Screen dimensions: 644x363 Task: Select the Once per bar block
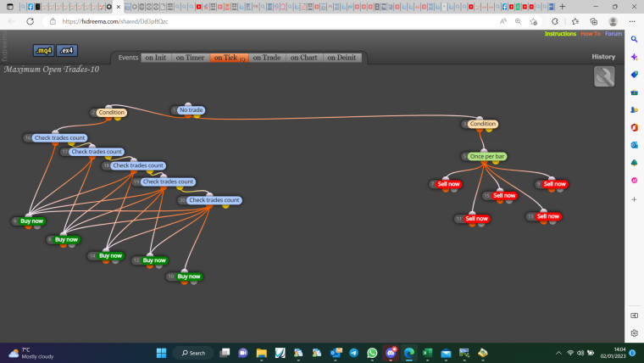(x=487, y=157)
